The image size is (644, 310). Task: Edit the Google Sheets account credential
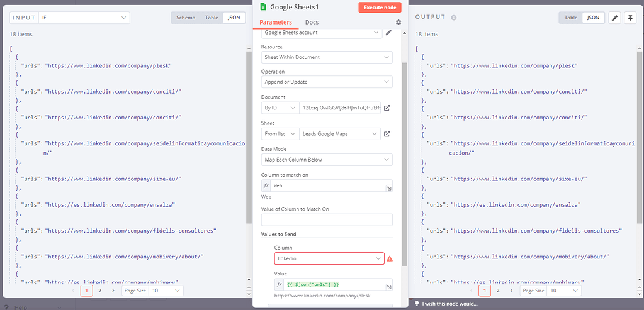[388, 33]
